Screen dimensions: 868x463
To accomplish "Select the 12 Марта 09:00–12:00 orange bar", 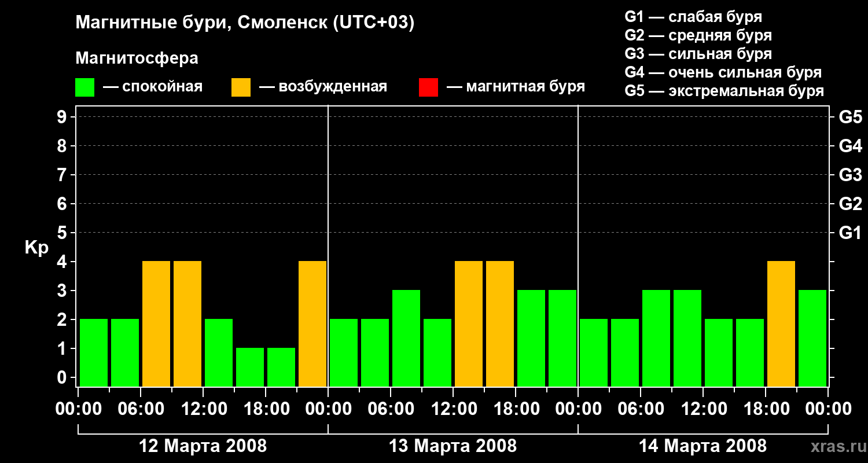I will tap(187, 324).
